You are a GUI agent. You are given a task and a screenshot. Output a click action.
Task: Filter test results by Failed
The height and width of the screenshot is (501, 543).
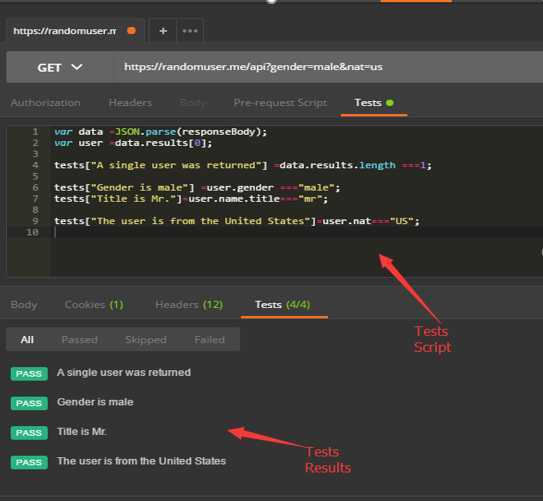tap(210, 340)
